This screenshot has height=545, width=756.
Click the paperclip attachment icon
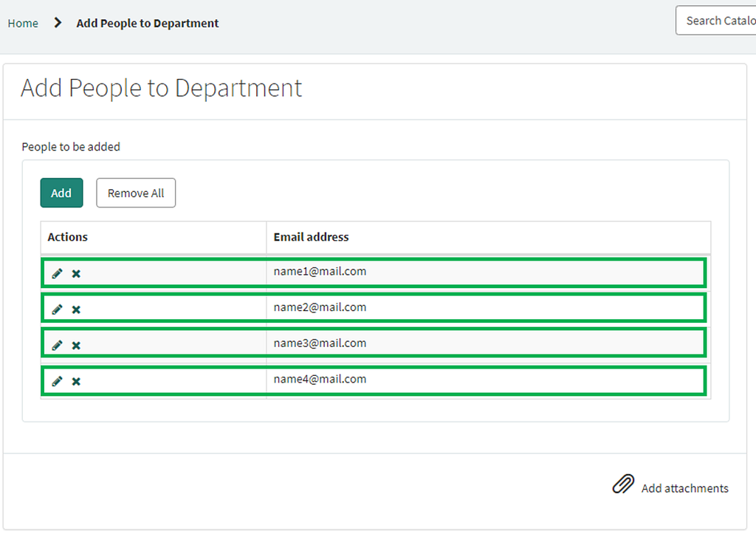pos(623,484)
